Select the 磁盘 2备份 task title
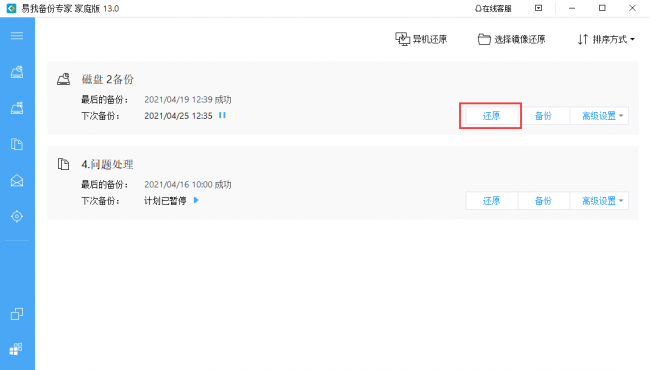Viewport: 650px width, 370px height. (107, 79)
